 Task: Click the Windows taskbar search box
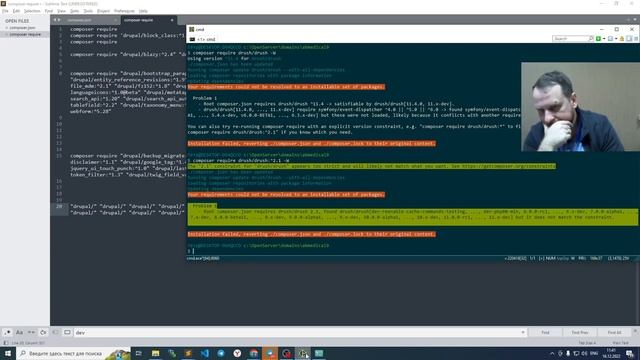click(73, 353)
